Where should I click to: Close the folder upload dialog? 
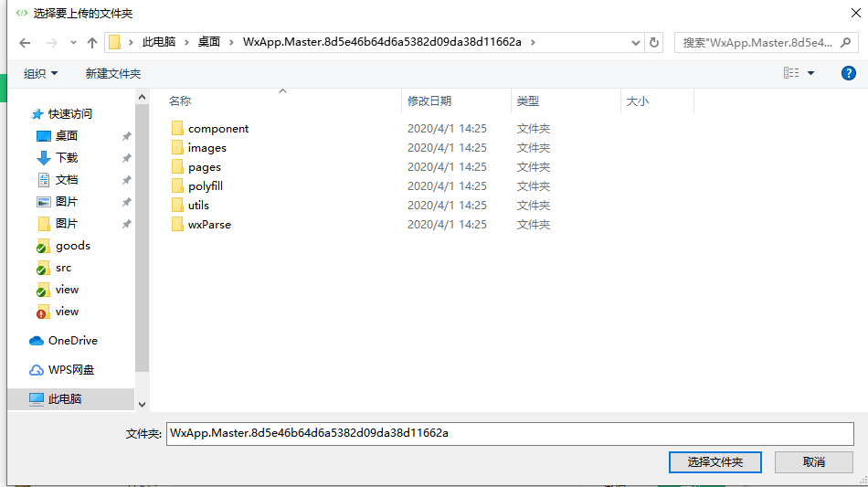855,13
